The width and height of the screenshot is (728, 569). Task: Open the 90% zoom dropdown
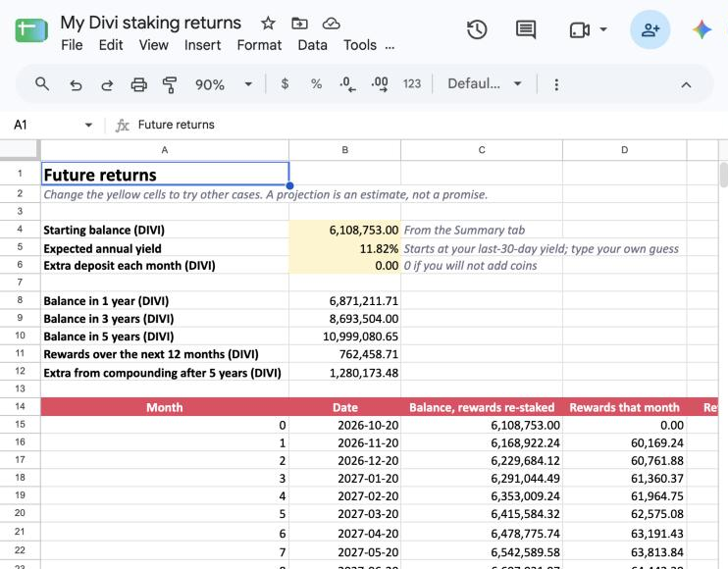pyautogui.click(x=224, y=84)
